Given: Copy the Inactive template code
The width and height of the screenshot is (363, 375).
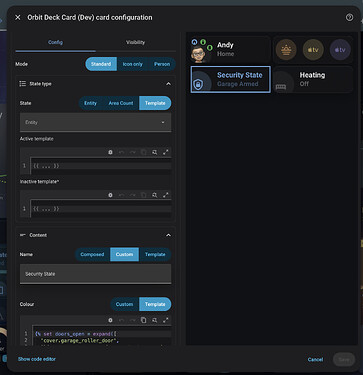Looking at the screenshot, I should pyautogui.click(x=144, y=195).
